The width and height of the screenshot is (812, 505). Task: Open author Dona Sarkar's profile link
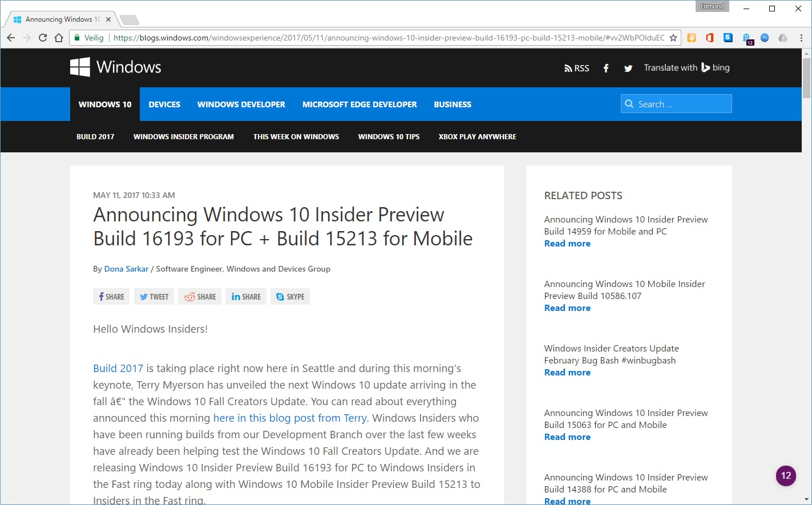(x=126, y=269)
